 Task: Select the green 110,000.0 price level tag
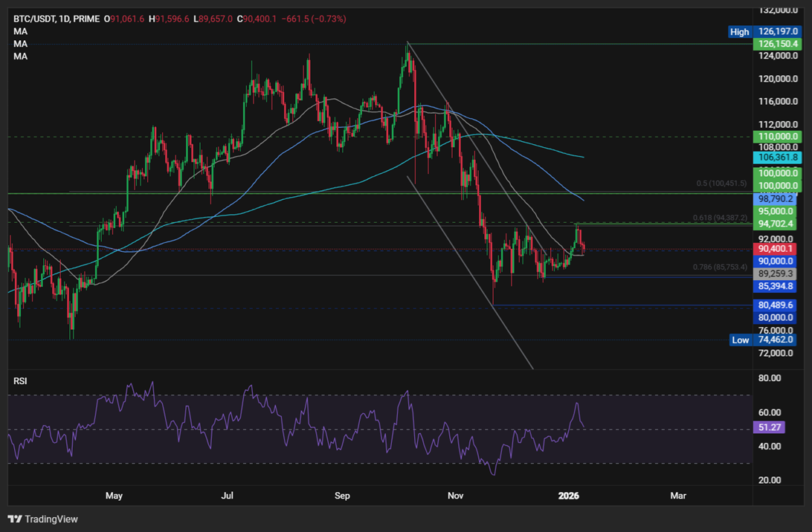tap(776, 136)
